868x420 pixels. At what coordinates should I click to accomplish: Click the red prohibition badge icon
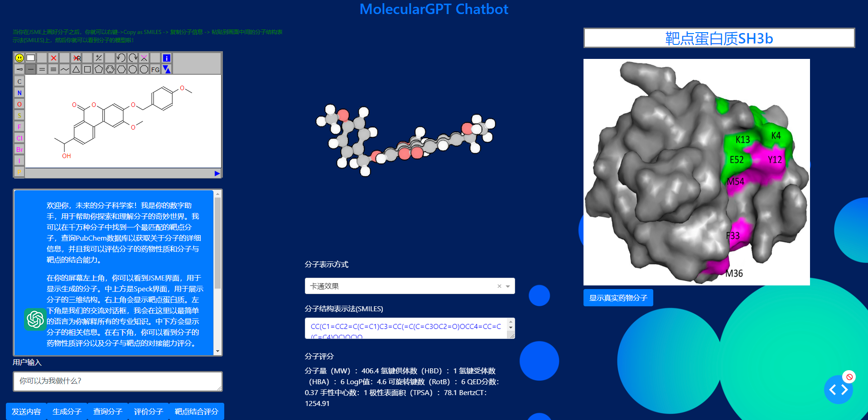click(849, 377)
